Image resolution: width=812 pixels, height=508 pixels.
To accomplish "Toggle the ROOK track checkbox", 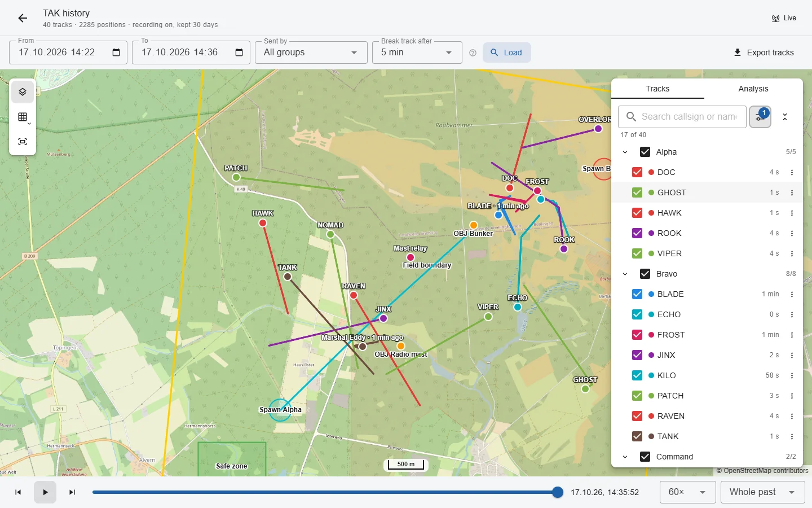I will point(637,233).
